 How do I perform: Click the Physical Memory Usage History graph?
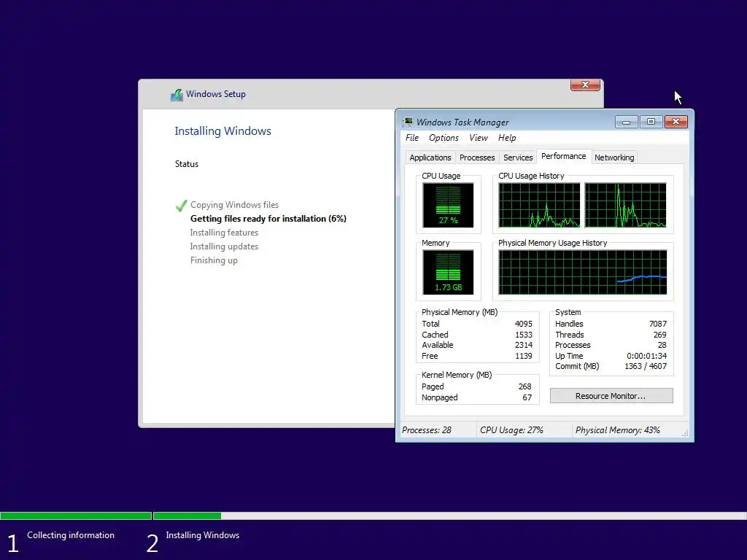583,273
